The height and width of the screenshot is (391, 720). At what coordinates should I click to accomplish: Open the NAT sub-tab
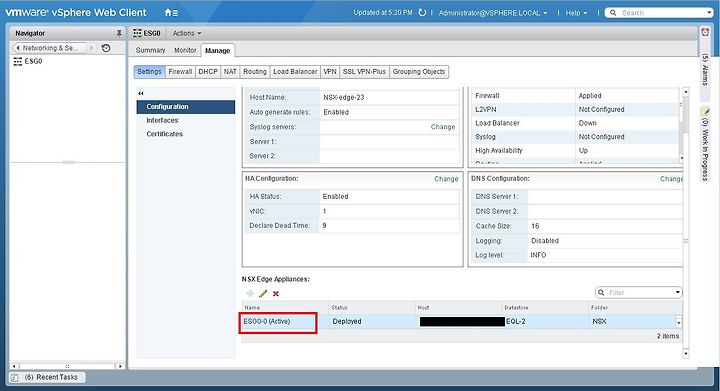pos(230,72)
